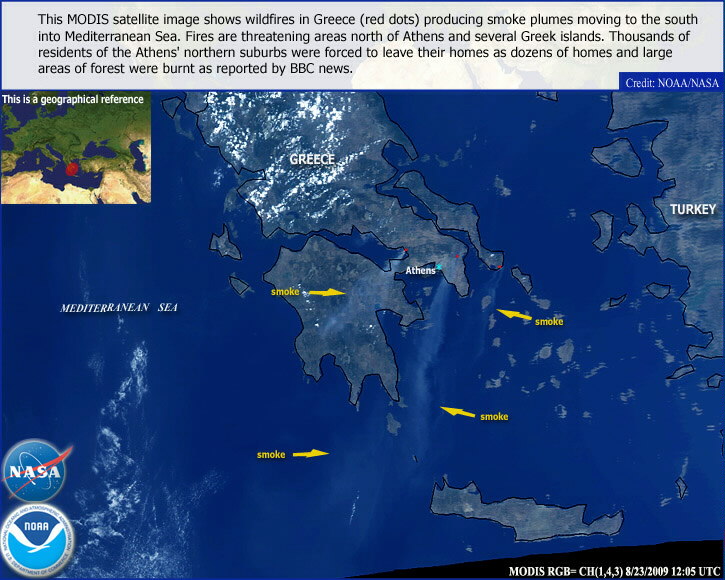Click the yellow arrow east of Athens
The width and height of the screenshot is (725, 580).
pos(515,316)
